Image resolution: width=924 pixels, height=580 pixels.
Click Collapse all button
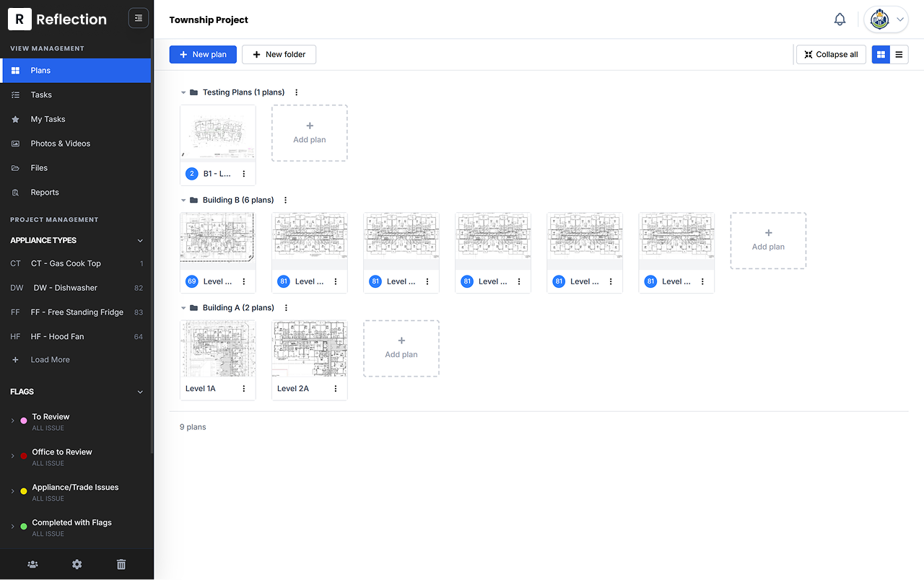pos(831,54)
